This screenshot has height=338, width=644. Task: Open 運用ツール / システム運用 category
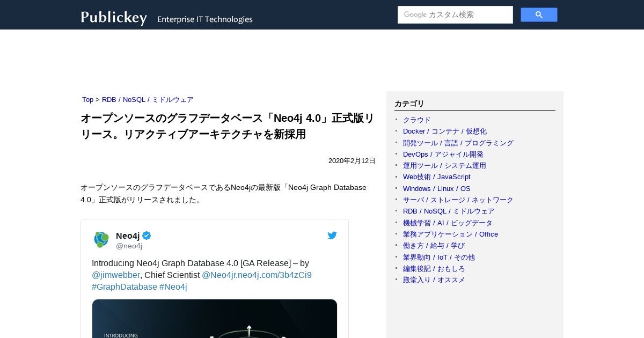[x=444, y=166]
